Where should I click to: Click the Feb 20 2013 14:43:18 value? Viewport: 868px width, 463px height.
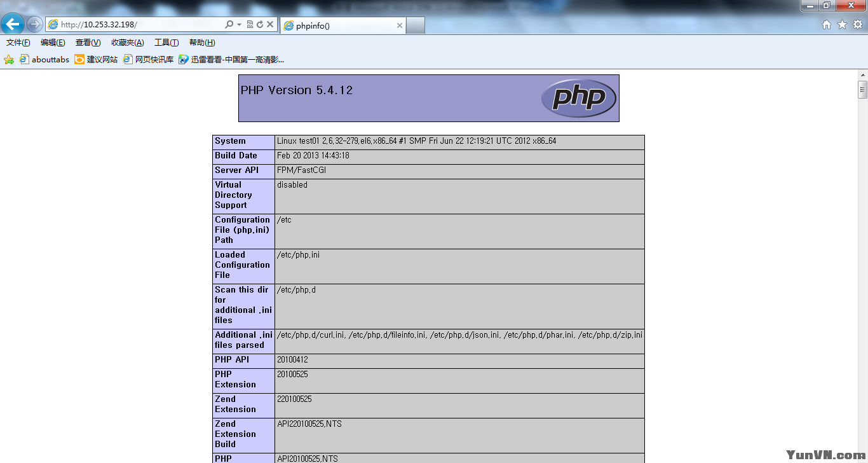pos(313,156)
